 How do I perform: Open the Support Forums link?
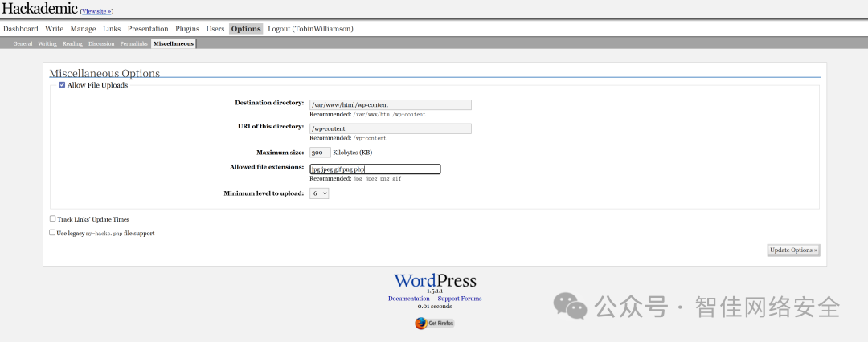point(460,299)
